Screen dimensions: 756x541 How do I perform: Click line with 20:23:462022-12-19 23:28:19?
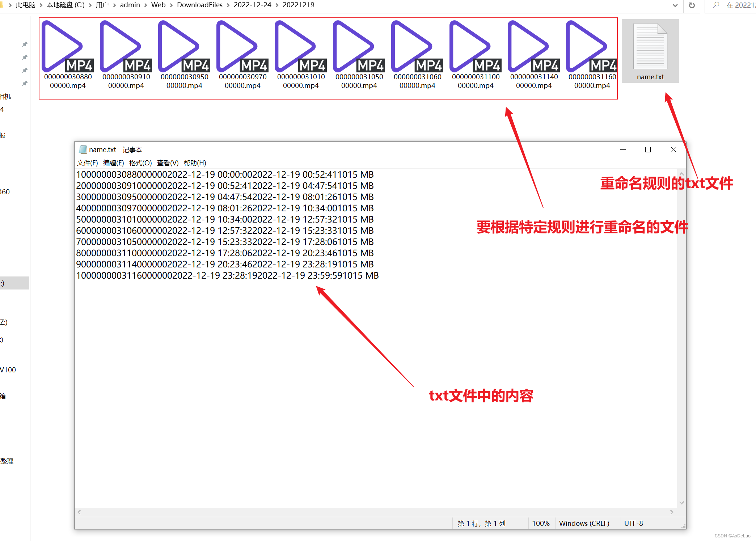(225, 264)
